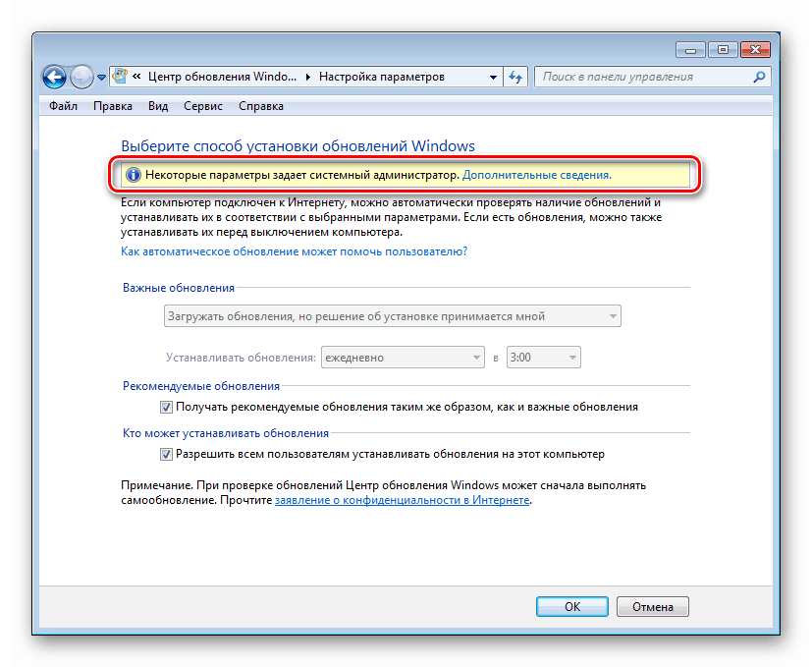Click the Back navigation arrow

pos(54,76)
